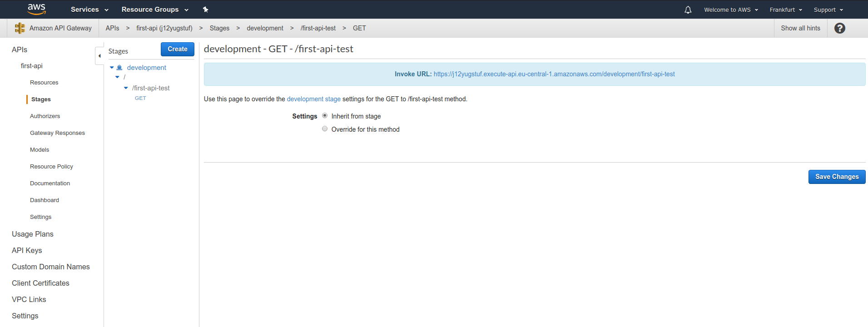Viewport: 868px width, 327px height.
Task: Open the help question mark icon
Action: [840, 28]
